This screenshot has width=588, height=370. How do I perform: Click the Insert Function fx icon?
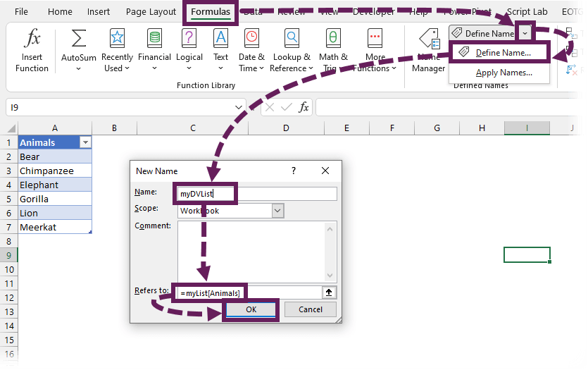tap(32, 39)
